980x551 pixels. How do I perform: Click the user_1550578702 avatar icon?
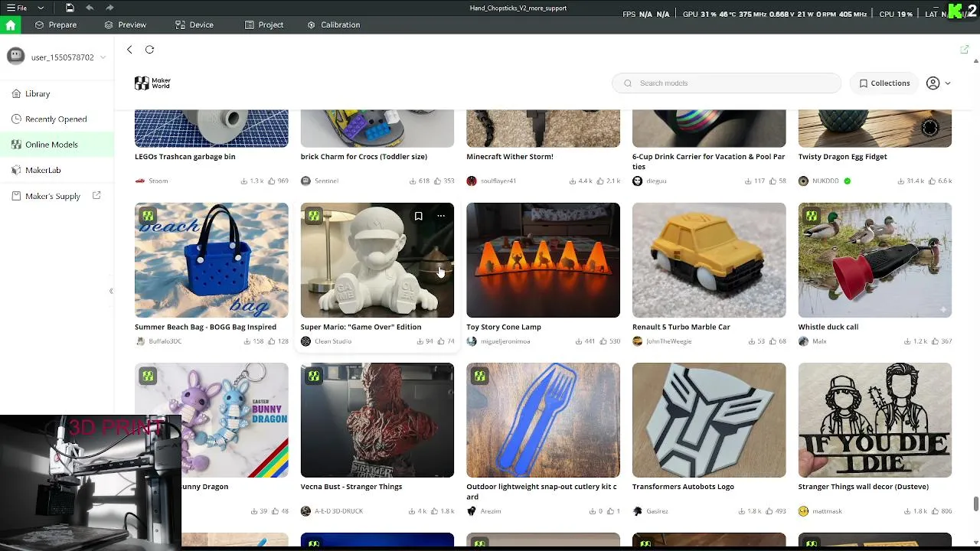(x=16, y=57)
